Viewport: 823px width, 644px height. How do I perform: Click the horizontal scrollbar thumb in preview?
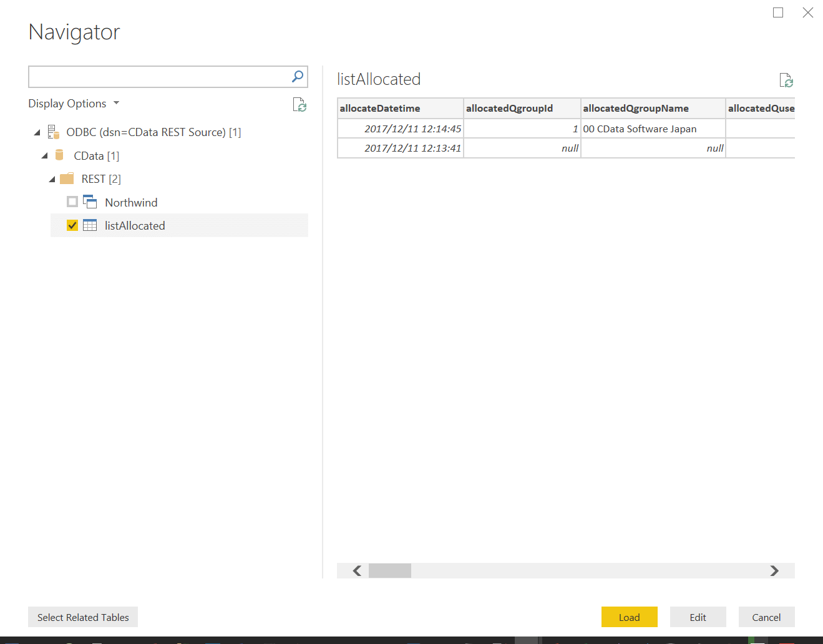pyautogui.click(x=390, y=570)
